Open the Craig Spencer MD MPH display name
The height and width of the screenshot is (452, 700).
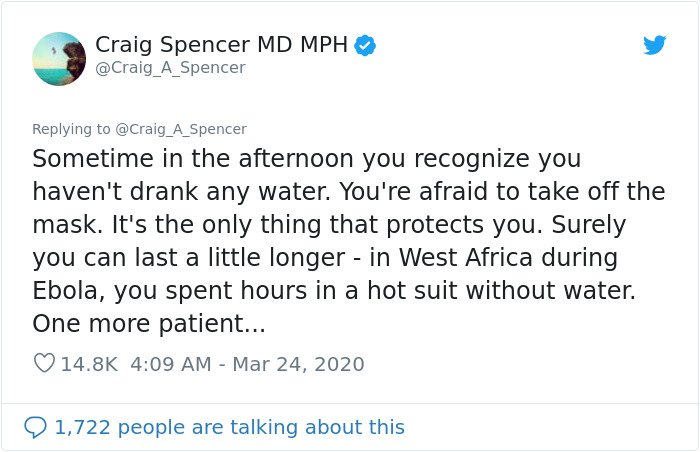click(x=221, y=45)
